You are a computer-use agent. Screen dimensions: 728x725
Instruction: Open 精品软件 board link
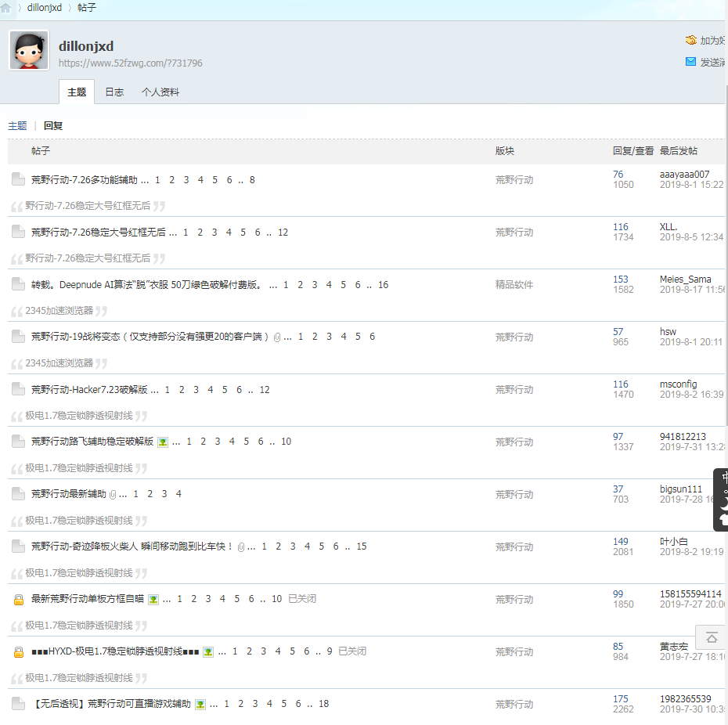tap(514, 285)
